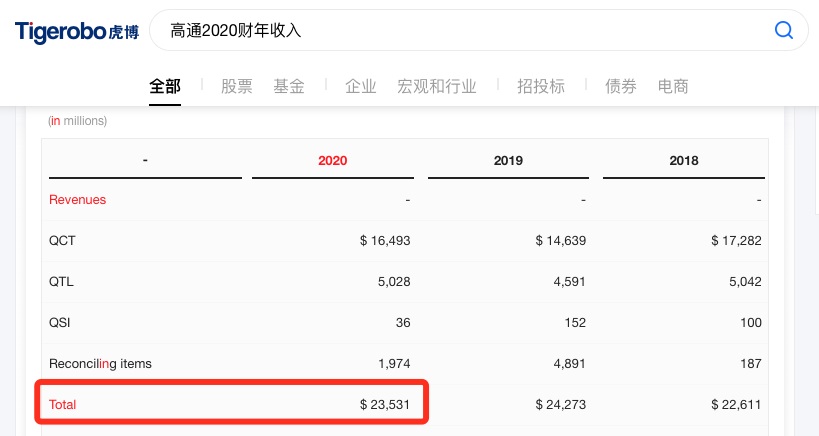This screenshot has height=436, width=819.
Task: Click the Revenues row label
Action: click(x=77, y=199)
